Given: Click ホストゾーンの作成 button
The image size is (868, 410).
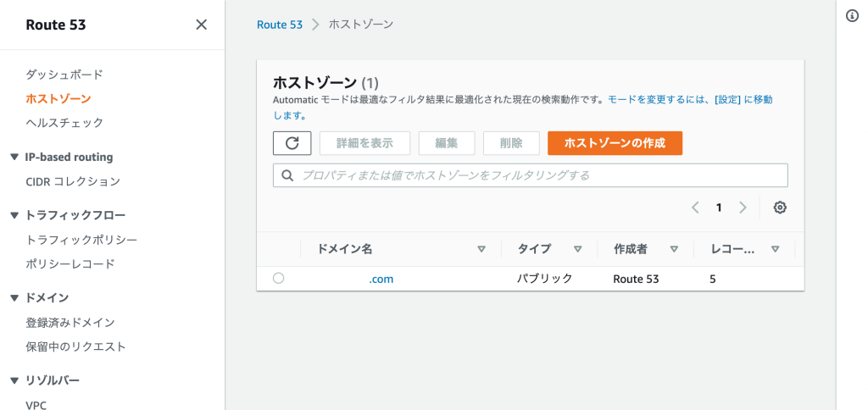Looking at the screenshot, I should point(615,143).
